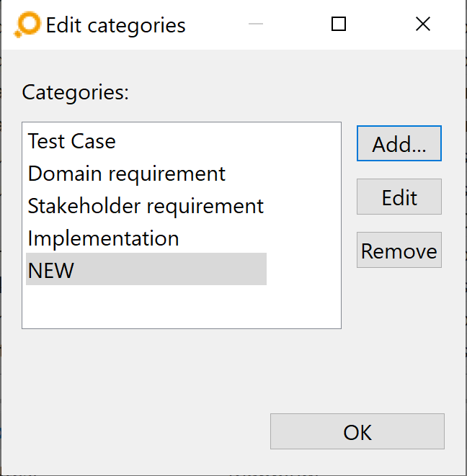Select the Test Case category
Viewport: 467px width, 476px height.
(71, 141)
